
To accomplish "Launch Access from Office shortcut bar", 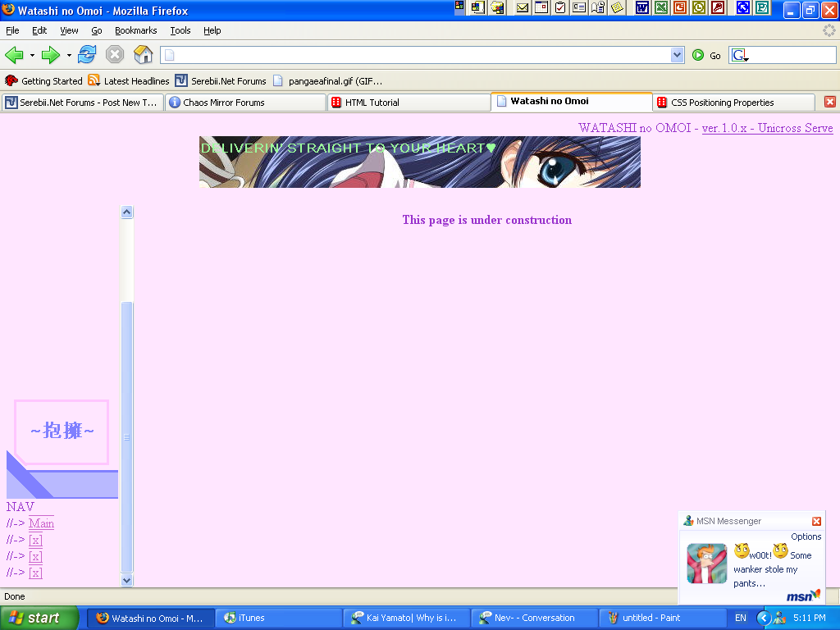I will point(718,7).
